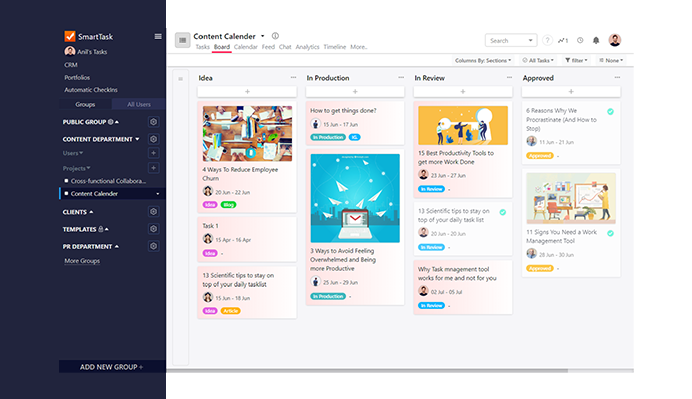This screenshot has height=399, width=692.
Task: Collapse sidebar with the hamburger menu icon
Action: pos(158,37)
